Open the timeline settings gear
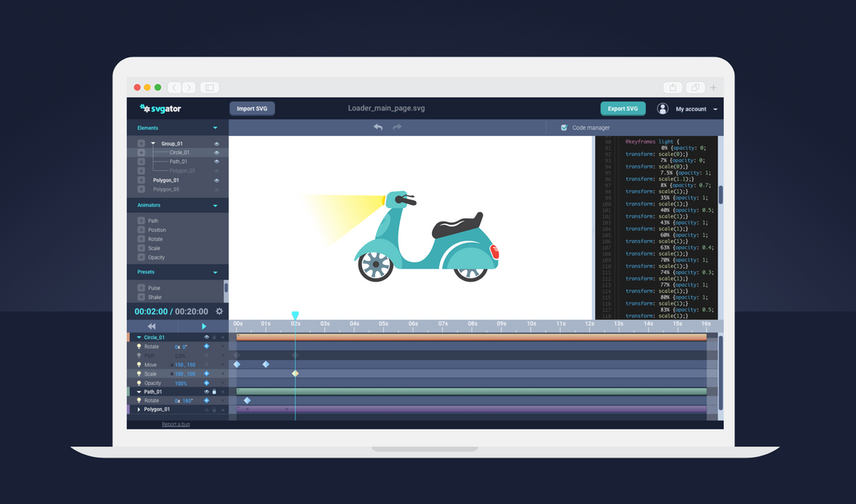 coord(218,311)
